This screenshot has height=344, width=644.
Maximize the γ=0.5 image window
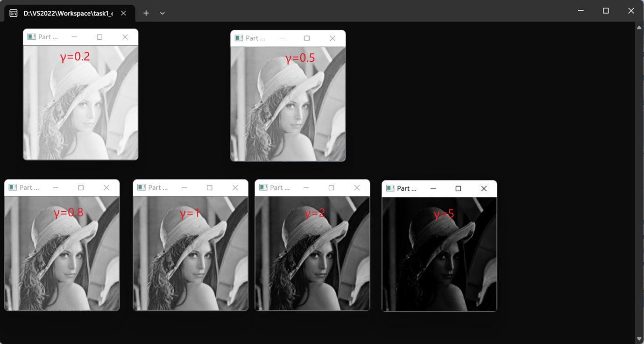[x=307, y=38]
